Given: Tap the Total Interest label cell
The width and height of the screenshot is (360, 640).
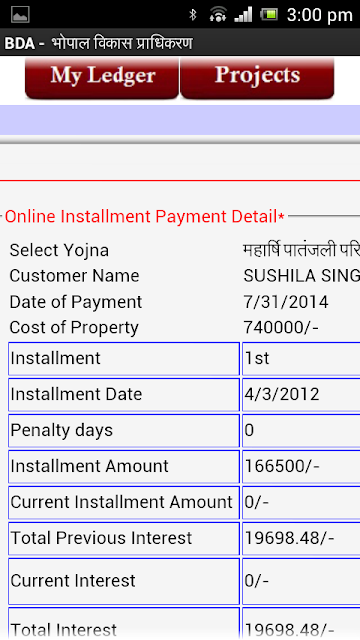Looking at the screenshot, I should tap(124, 624).
